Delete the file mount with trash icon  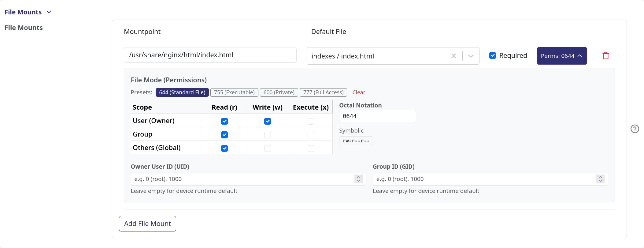pyautogui.click(x=605, y=56)
